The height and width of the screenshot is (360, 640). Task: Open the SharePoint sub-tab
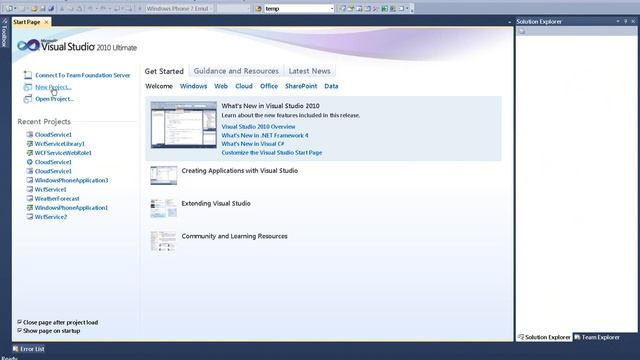301,86
